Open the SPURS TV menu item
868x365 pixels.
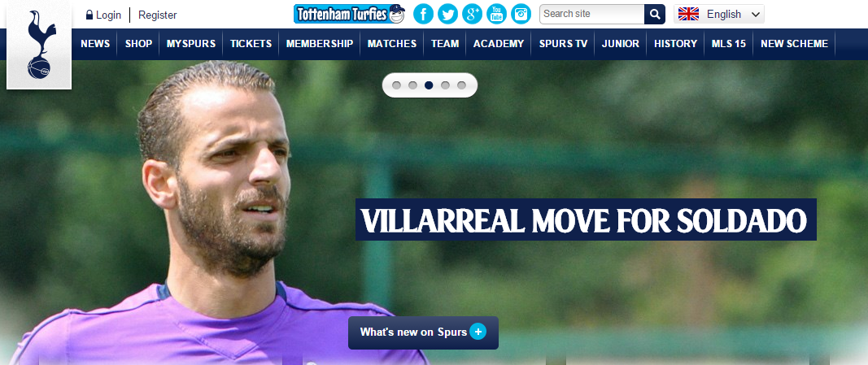[563, 44]
